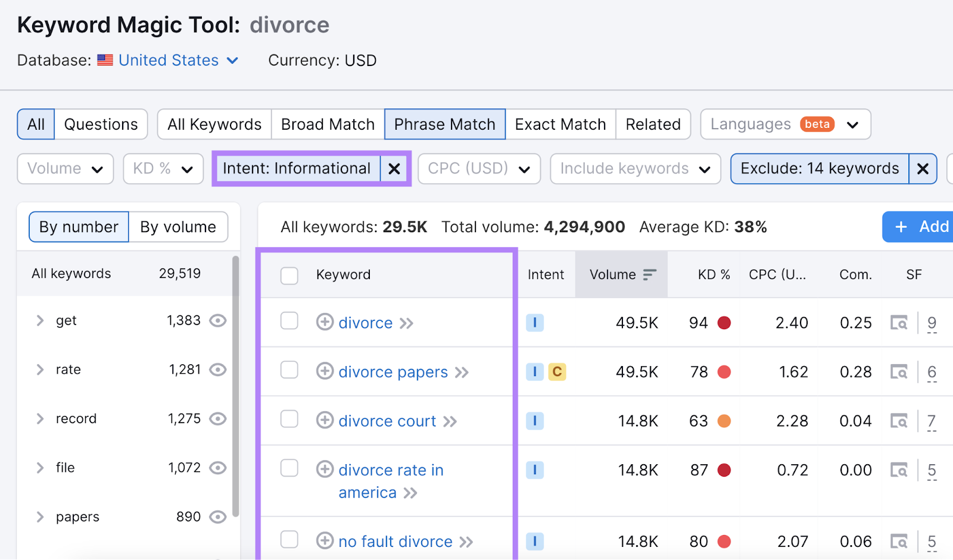Click plus icon beside divorce court
Screen dimensions: 953x560
325,420
